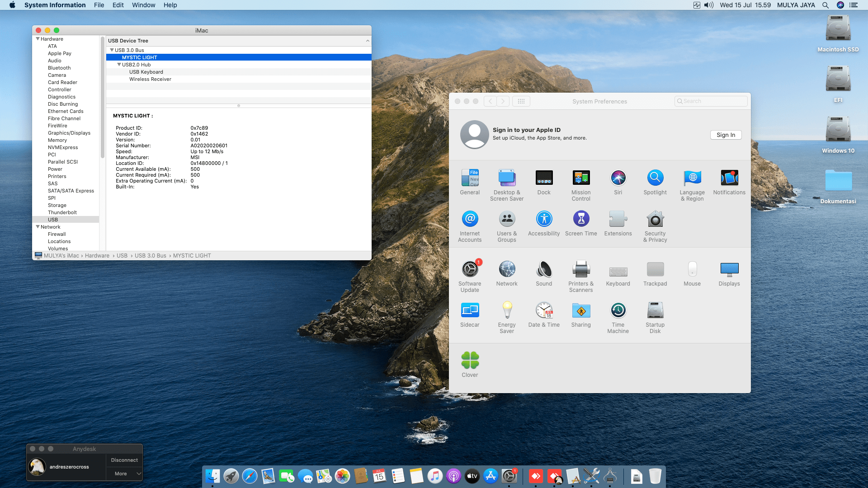Image resolution: width=868 pixels, height=488 pixels.
Task: Click the System Preferences search field
Action: [711, 101]
